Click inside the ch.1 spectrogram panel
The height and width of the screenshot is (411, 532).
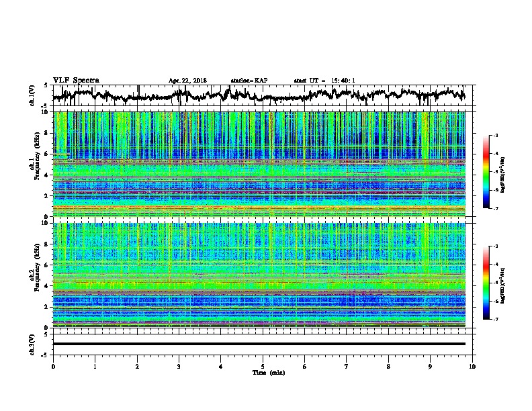pos(259,164)
